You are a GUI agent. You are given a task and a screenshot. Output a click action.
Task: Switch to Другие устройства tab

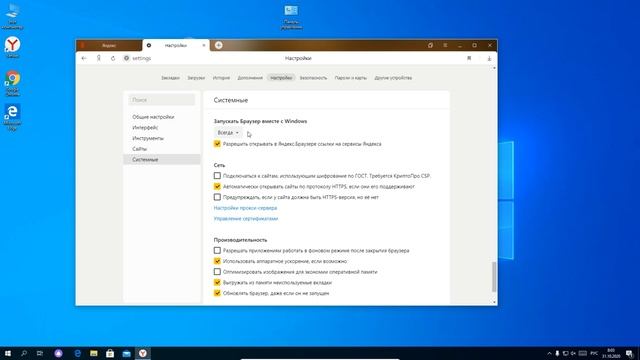(393, 78)
